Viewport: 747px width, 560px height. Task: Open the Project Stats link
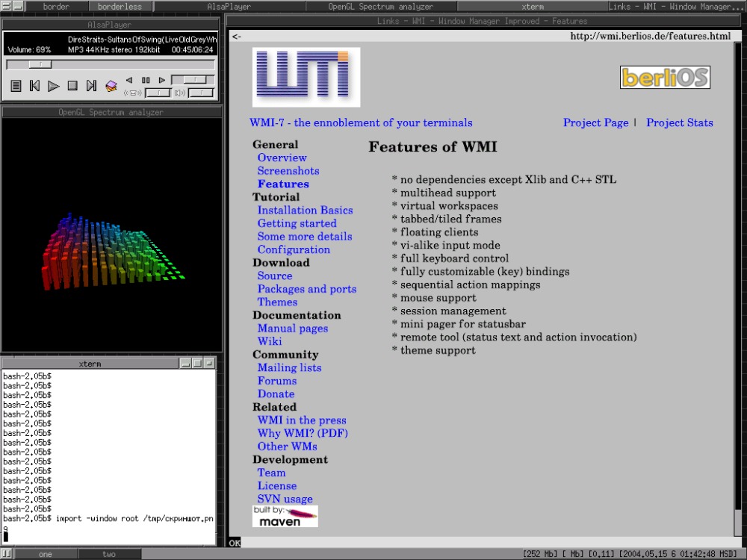pos(679,123)
